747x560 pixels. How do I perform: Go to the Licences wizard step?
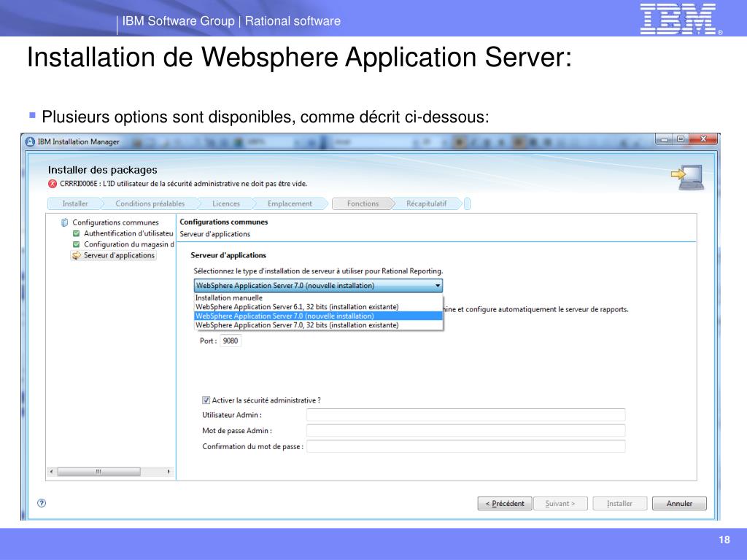(226, 204)
